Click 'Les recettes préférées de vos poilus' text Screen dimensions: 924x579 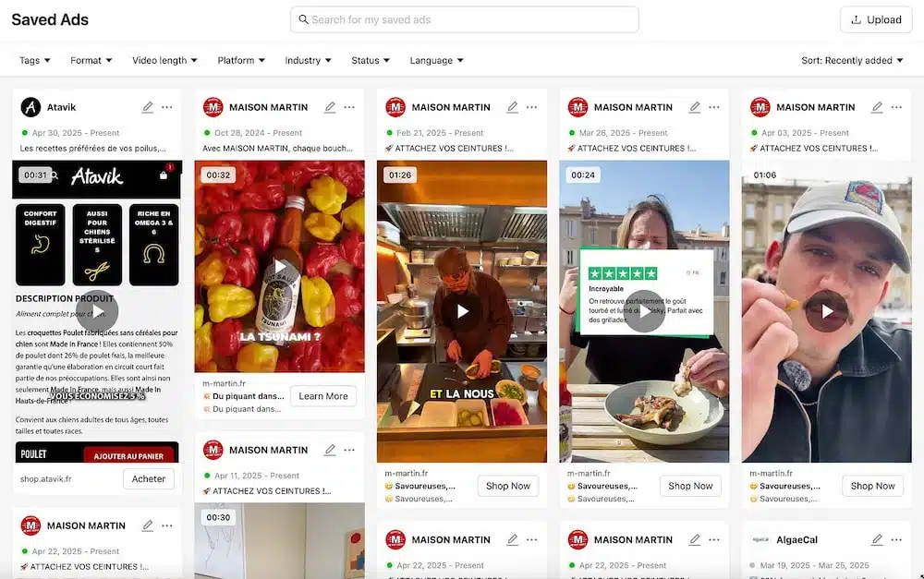(93, 149)
